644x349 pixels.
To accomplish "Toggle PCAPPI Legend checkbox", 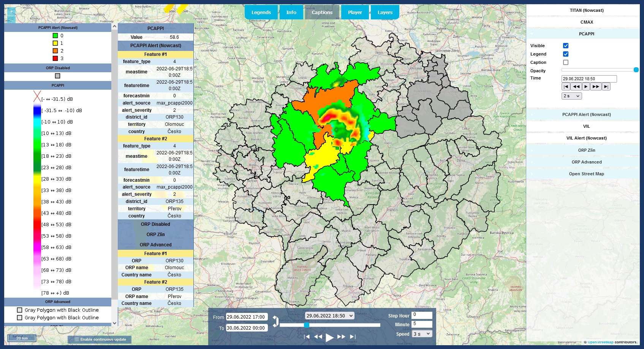I will (x=566, y=54).
